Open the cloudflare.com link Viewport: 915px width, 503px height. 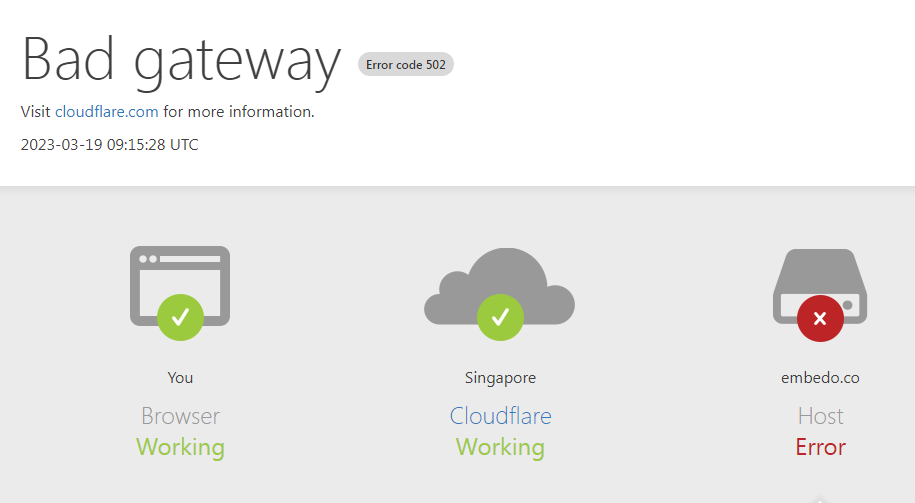point(107,112)
